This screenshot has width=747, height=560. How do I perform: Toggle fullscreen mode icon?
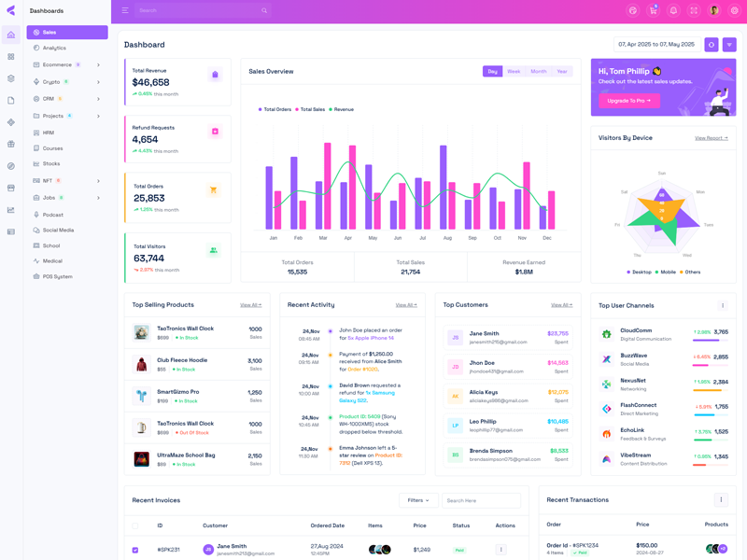coord(694,10)
